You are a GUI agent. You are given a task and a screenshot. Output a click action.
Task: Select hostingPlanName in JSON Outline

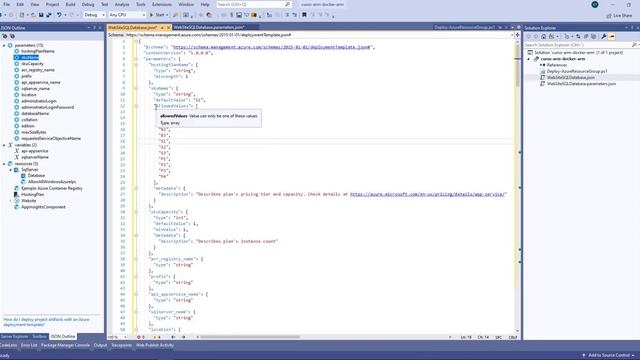[38, 51]
